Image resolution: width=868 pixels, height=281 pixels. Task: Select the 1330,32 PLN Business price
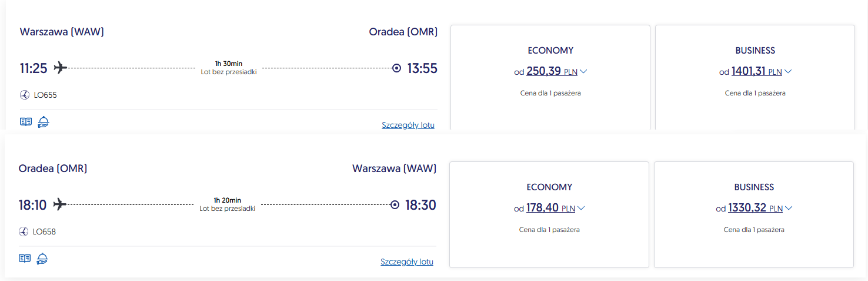click(748, 208)
